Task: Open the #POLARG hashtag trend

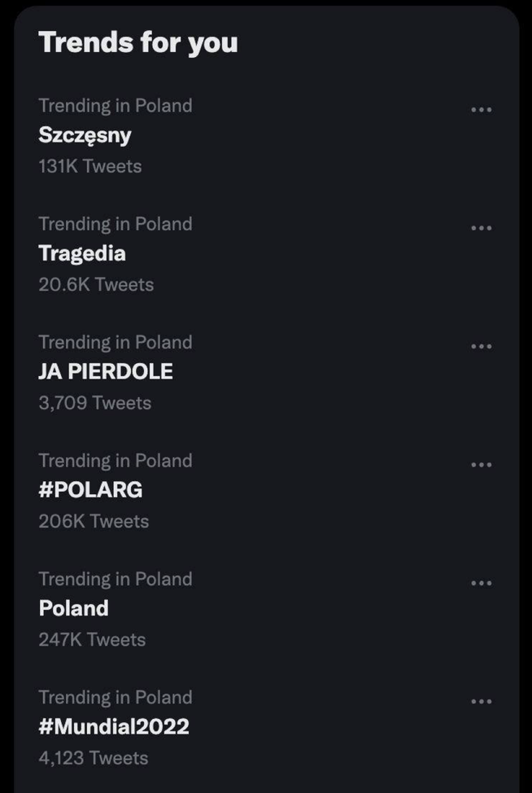Action: click(90, 489)
